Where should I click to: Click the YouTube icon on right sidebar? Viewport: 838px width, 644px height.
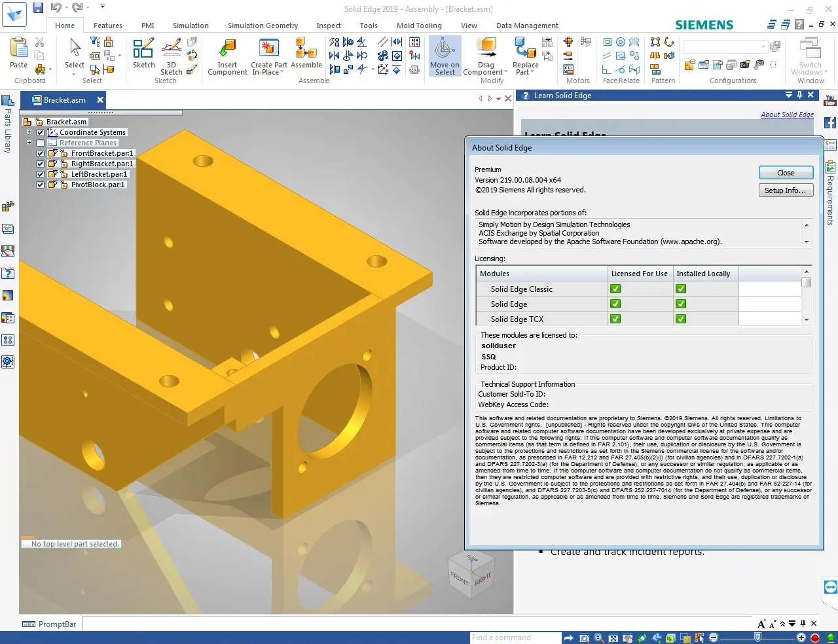[x=830, y=101]
